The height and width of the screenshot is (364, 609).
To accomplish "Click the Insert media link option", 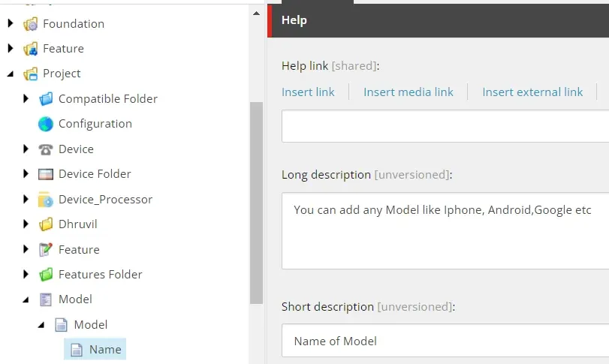I will pyautogui.click(x=409, y=92).
